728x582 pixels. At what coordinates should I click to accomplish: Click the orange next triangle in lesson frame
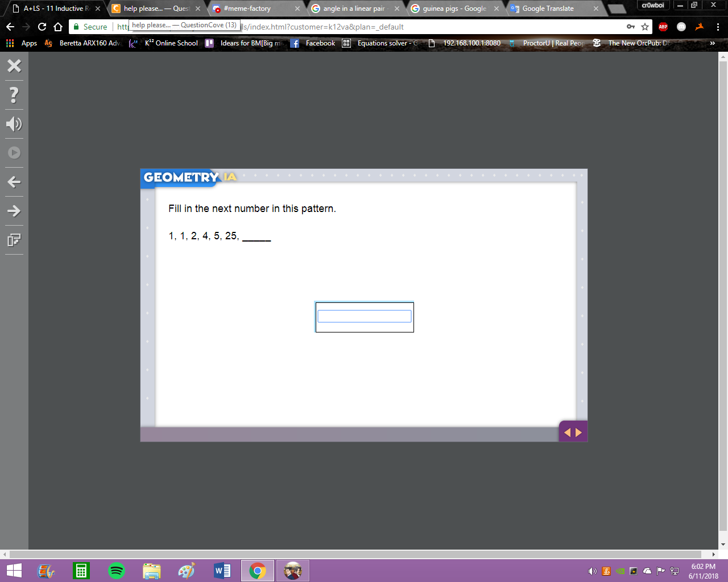click(579, 433)
